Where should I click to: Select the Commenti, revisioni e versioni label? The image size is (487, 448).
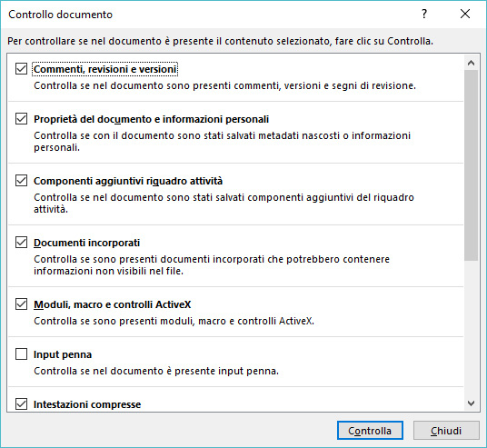pyautogui.click(x=105, y=69)
